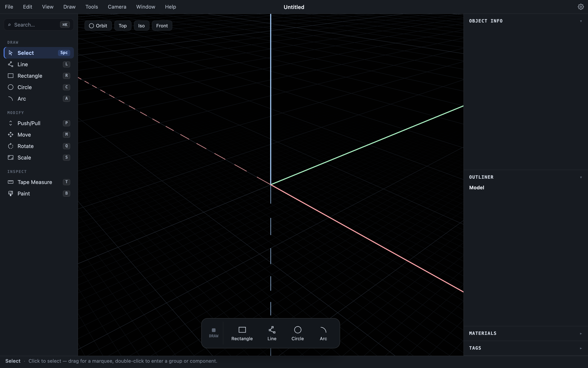
Task: Click the search magnifier icon
Action: coord(9,25)
